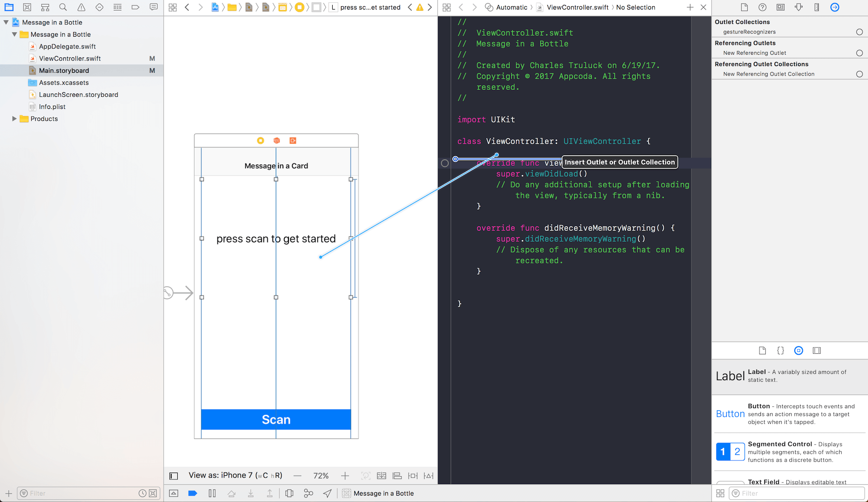868x502 pixels.
Task: Zoom in the storyboard canvas with plus
Action: [x=345, y=476]
